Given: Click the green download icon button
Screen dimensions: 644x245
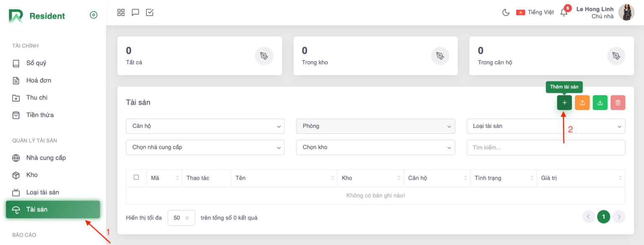Looking at the screenshot, I should tap(600, 103).
